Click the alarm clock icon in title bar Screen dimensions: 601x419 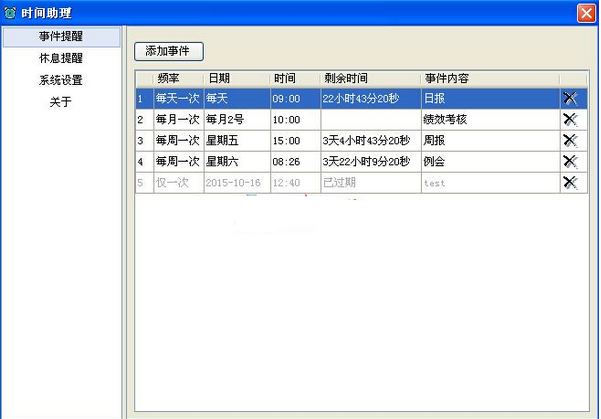tap(11, 12)
